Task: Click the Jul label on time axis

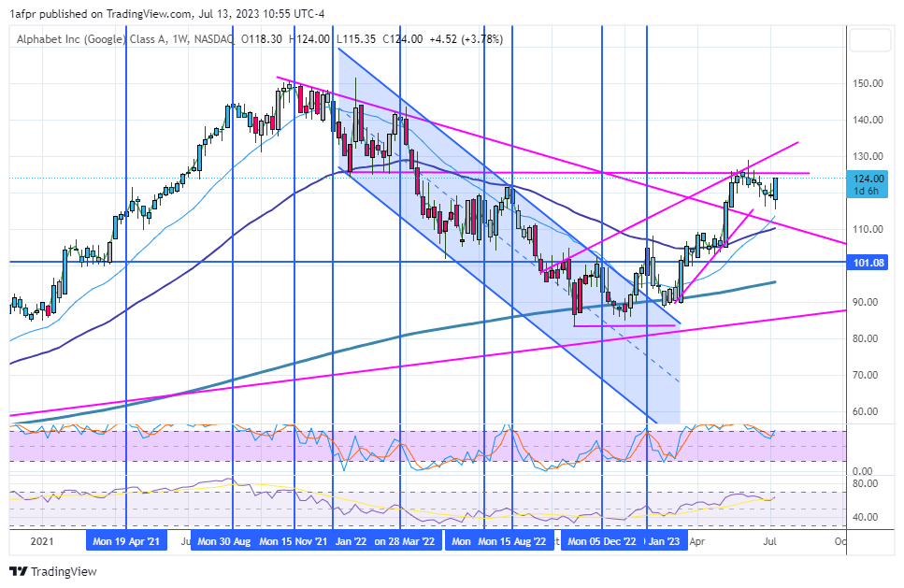Action: point(769,541)
